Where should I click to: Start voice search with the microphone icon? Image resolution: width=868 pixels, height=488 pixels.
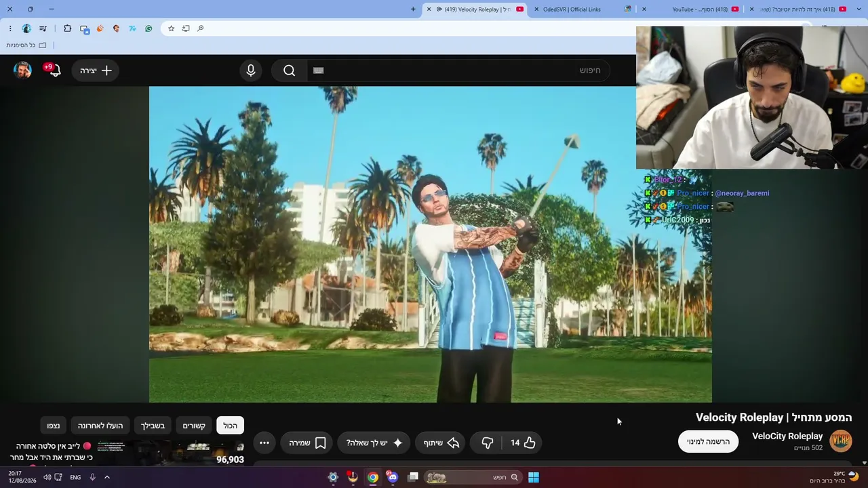pos(251,70)
